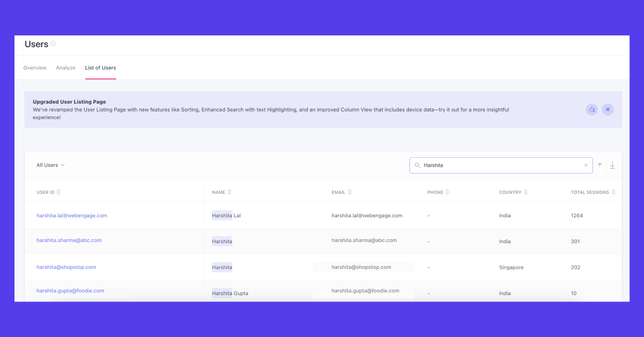Sort by Total Sessions column
The image size is (644, 337).
pyautogui.click(x=613, y=192)
